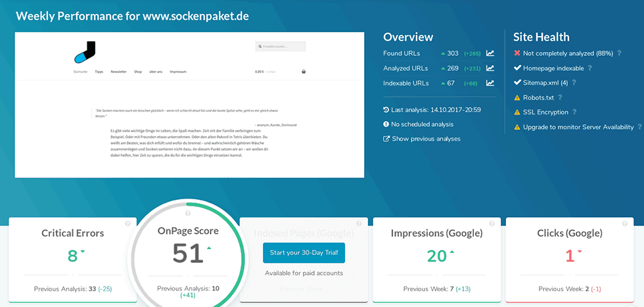Screen dimensions: 644x307
Task: Click help icon next to Sitemap.xml (4)
Action: [x=574, y=83]
